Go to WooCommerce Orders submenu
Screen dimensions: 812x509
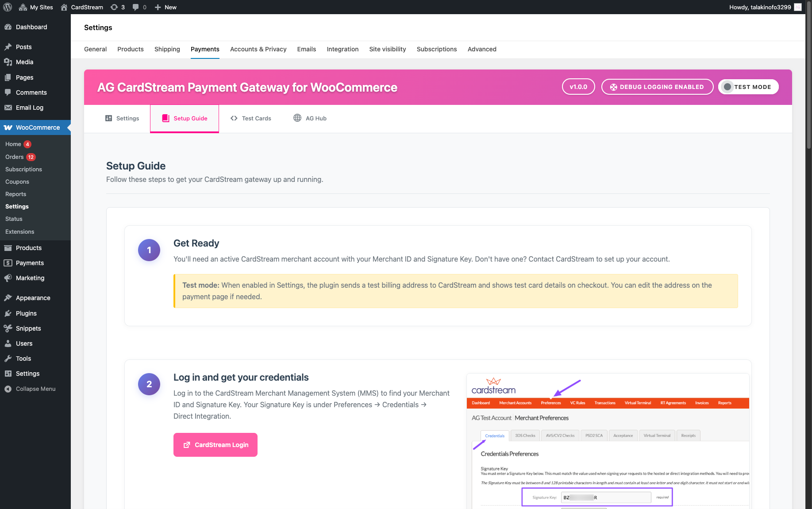(15, 157)
